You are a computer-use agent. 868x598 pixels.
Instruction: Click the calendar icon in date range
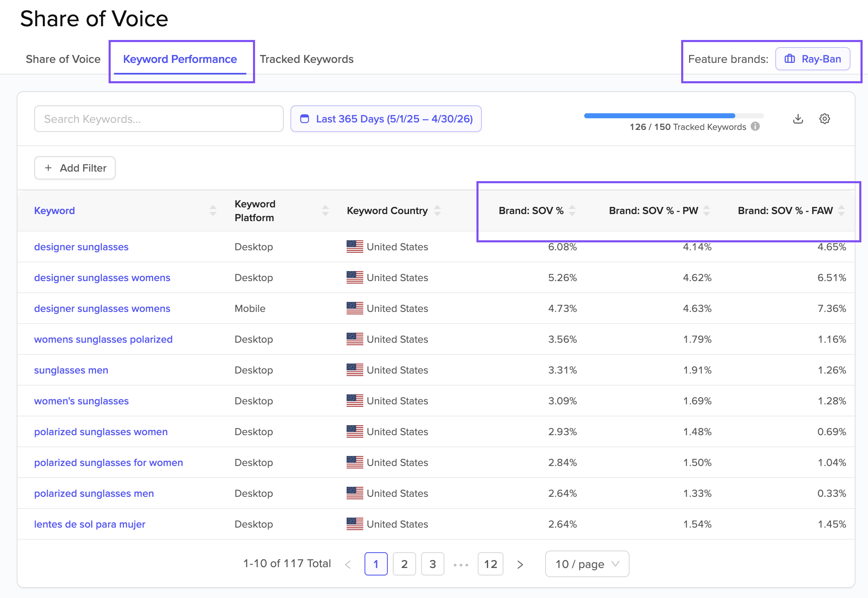pos(305,119)
